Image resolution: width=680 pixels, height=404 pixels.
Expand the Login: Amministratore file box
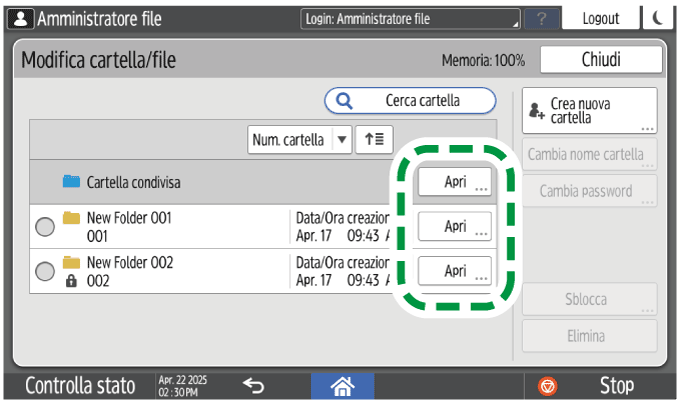pyautogui.click(x=410, y=19)
